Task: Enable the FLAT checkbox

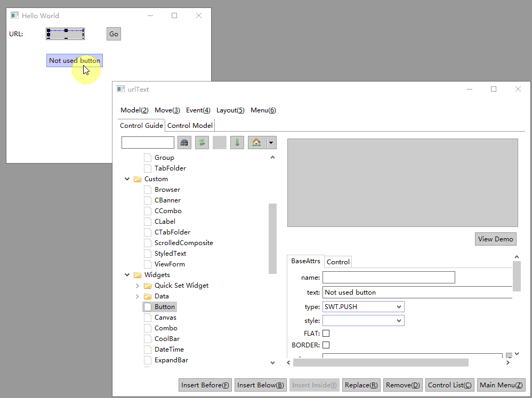Action: point(326,333)
